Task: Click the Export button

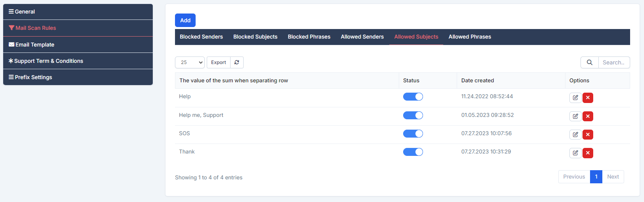Action: (218, 62)
